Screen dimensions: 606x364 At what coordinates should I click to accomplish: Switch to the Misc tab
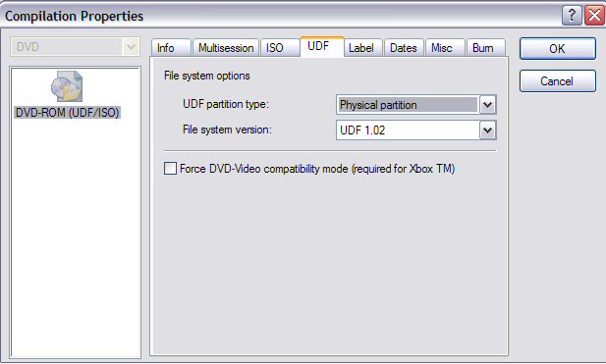445,48
